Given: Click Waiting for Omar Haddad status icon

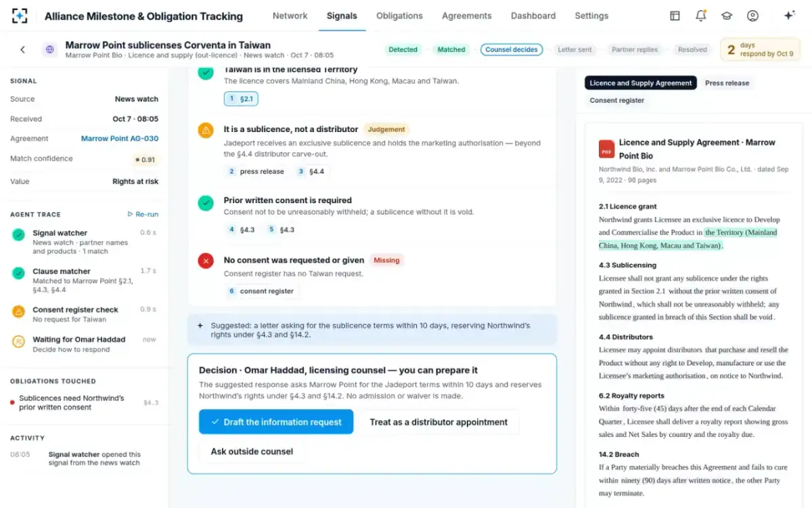Looking at the screenshot, I should (x=19, y=341).
